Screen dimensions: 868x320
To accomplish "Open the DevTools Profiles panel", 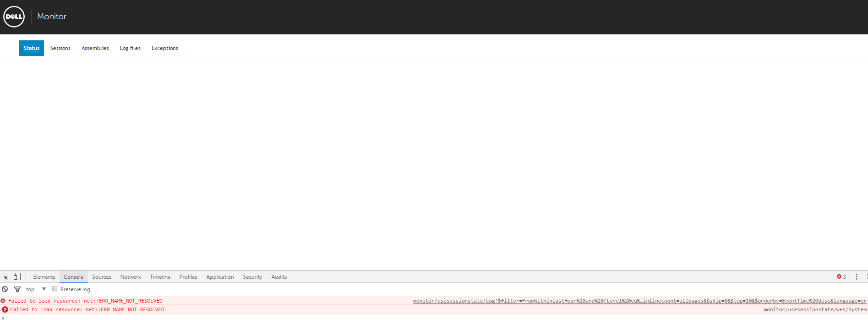I will [188, 277].
